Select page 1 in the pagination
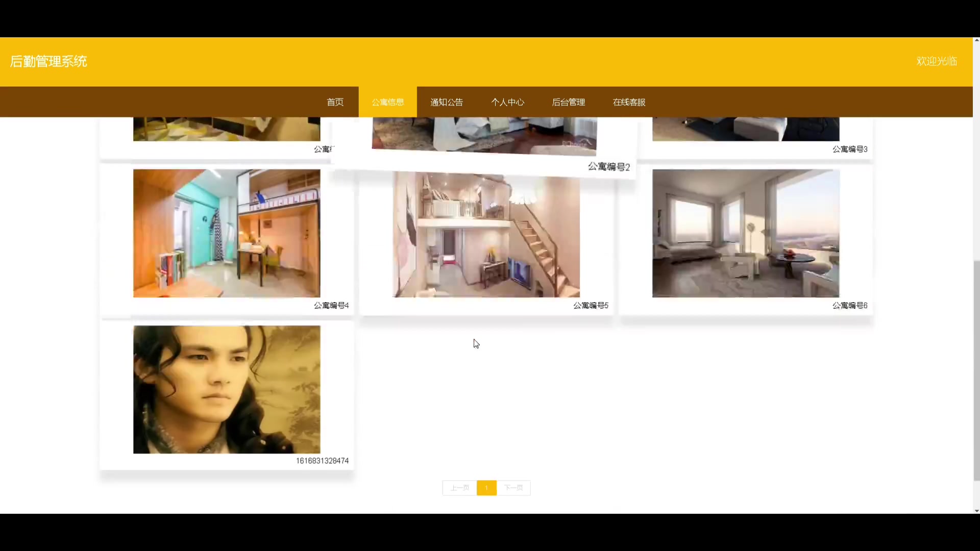Viewport: 980px width, 551px height. [x=486, y=488]
